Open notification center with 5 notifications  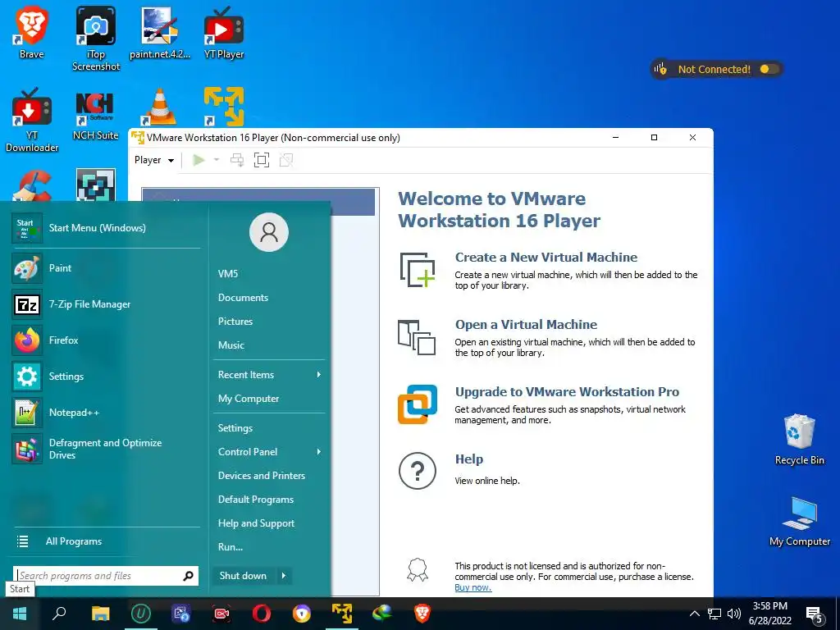pos(815,614)
